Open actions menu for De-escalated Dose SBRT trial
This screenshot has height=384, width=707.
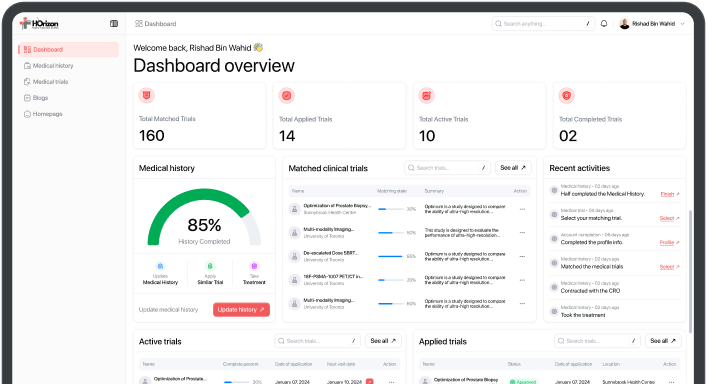(x=522, y=256)
